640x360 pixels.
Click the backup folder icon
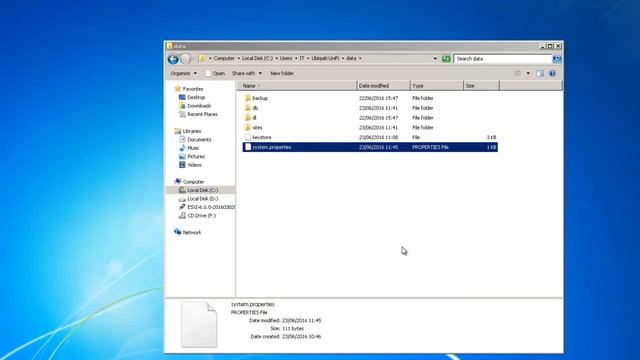pos(247,98)
